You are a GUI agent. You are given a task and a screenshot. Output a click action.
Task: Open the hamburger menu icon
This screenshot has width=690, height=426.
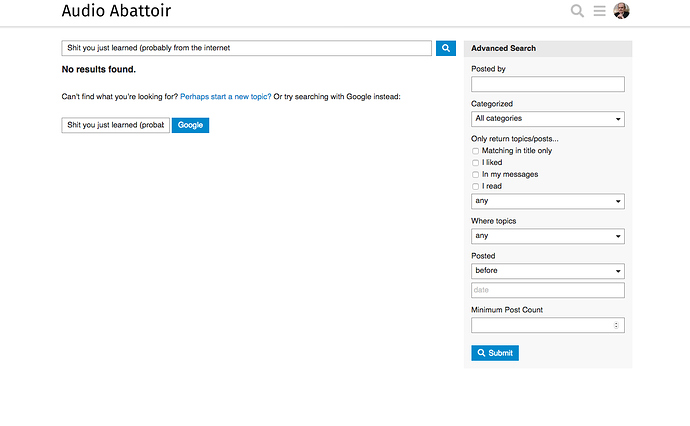[599, 11]
